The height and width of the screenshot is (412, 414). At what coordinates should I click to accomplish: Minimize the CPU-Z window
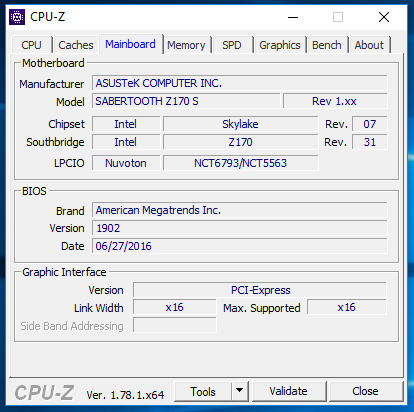[293, 17]
